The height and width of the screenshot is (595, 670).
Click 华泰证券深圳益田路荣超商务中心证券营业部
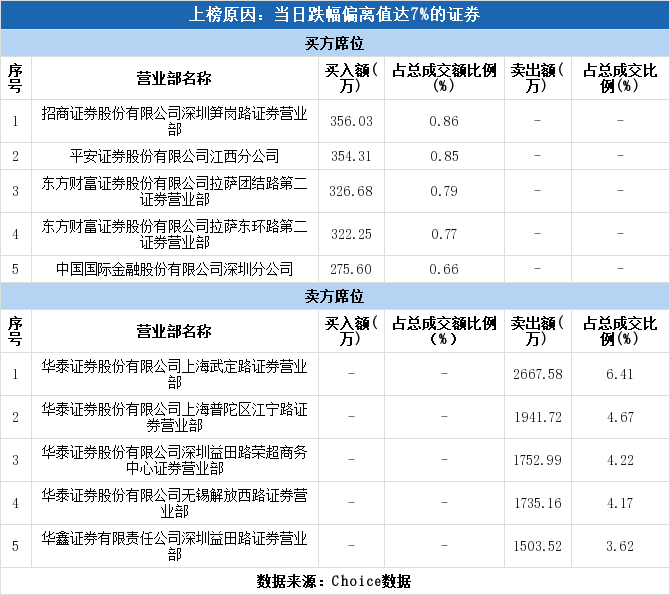click(x=174, y=460)
